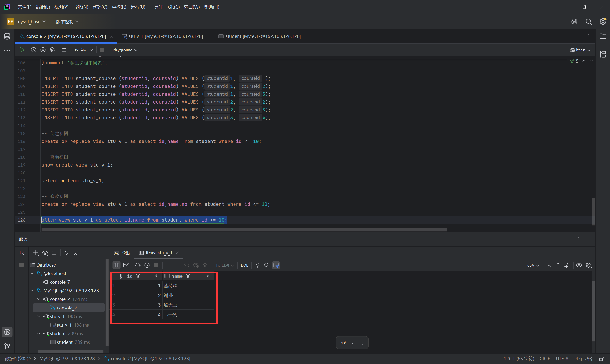
Task: Collapse the MySQL-@192.168.128.128 tree node
Action: (x=32, y=291)
